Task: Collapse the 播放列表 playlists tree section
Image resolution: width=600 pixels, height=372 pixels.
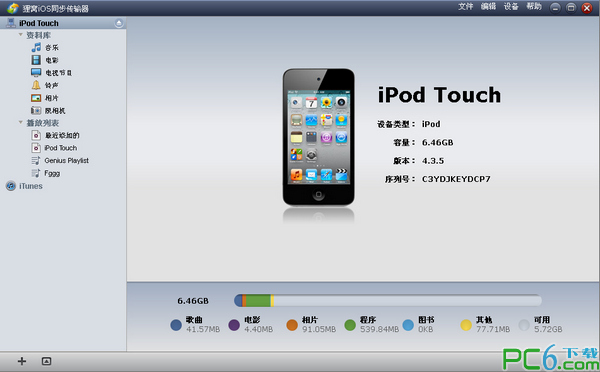Action: 21,122
